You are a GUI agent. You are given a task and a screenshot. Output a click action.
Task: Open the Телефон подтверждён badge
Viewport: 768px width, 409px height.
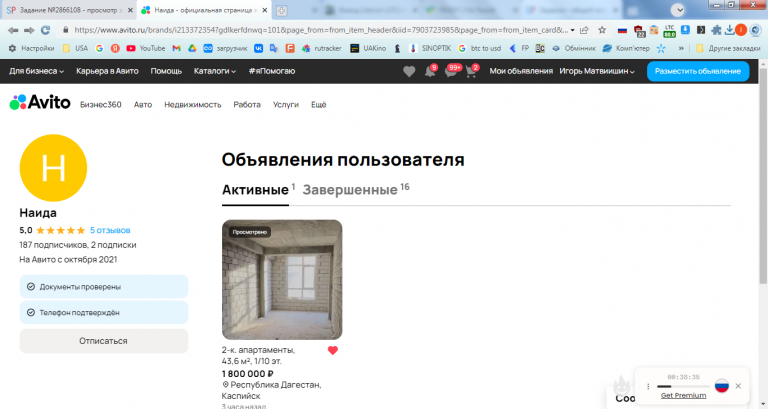pyautogui.click(x=104, y=313)
